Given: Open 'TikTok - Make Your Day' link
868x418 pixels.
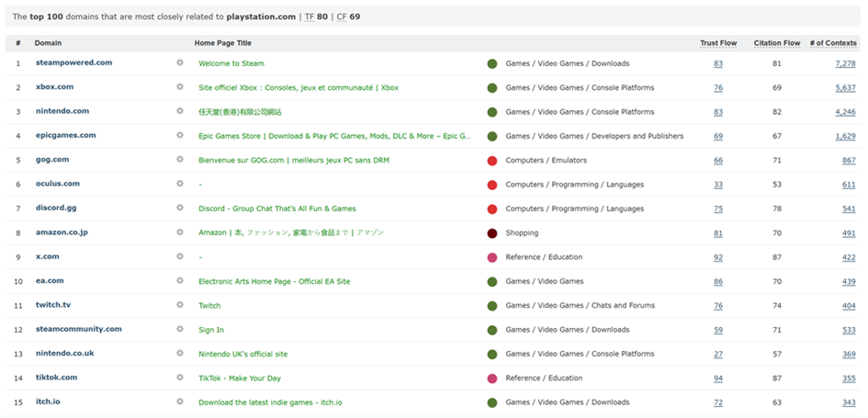Looking at the screenshot, I should [x=240, y=378].
